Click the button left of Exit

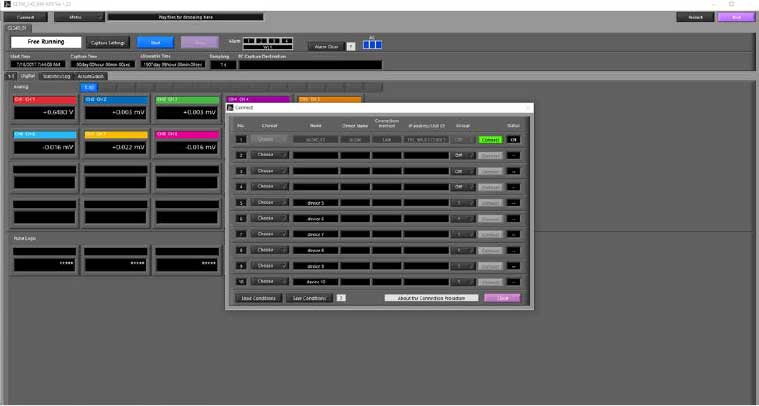click(x=695, y=17)
